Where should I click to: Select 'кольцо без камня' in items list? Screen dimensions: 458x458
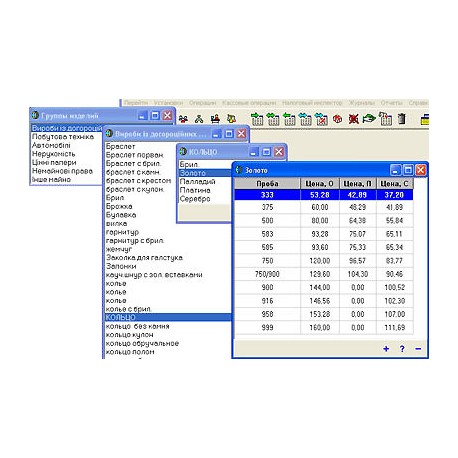tap(138, 326)
